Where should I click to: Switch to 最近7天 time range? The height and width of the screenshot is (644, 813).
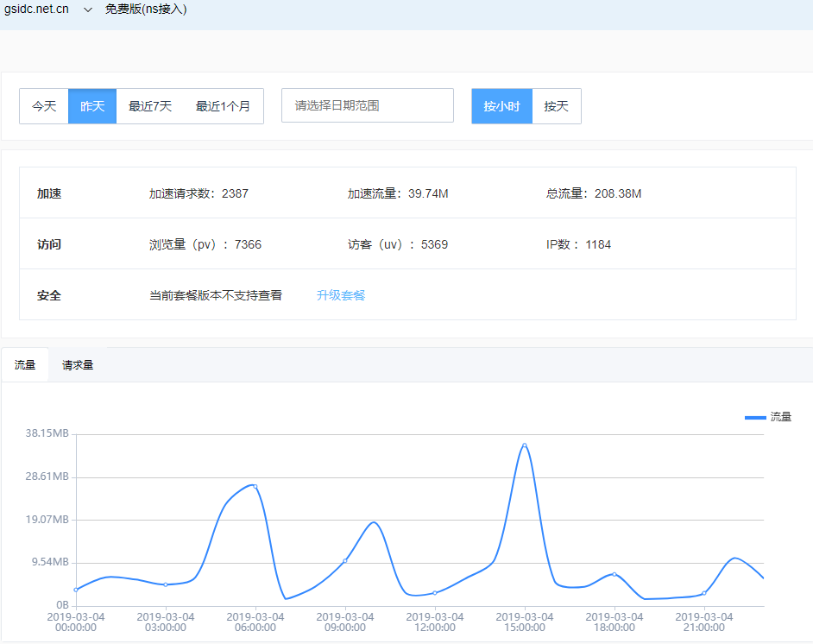coord(150,106)
